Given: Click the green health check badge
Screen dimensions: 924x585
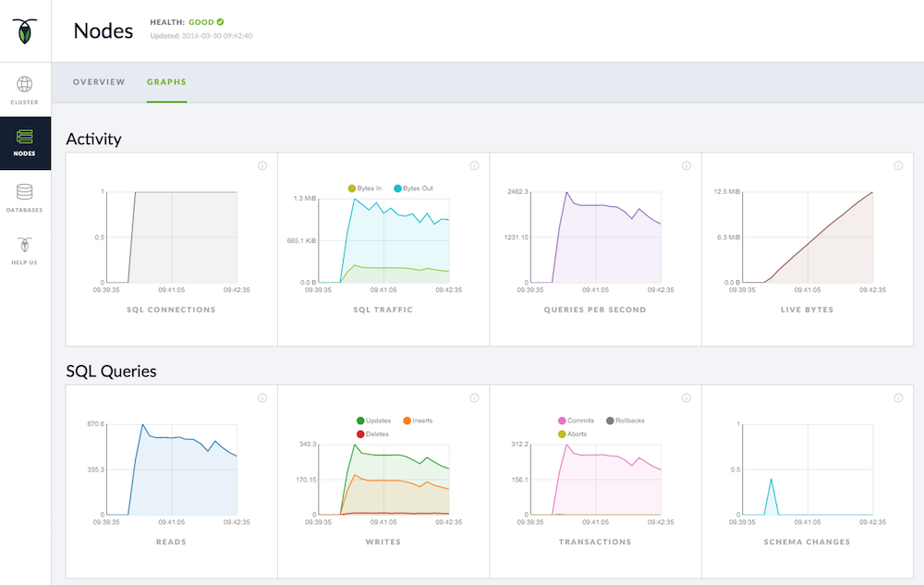Looking at the screenshot, I should 220,21.
